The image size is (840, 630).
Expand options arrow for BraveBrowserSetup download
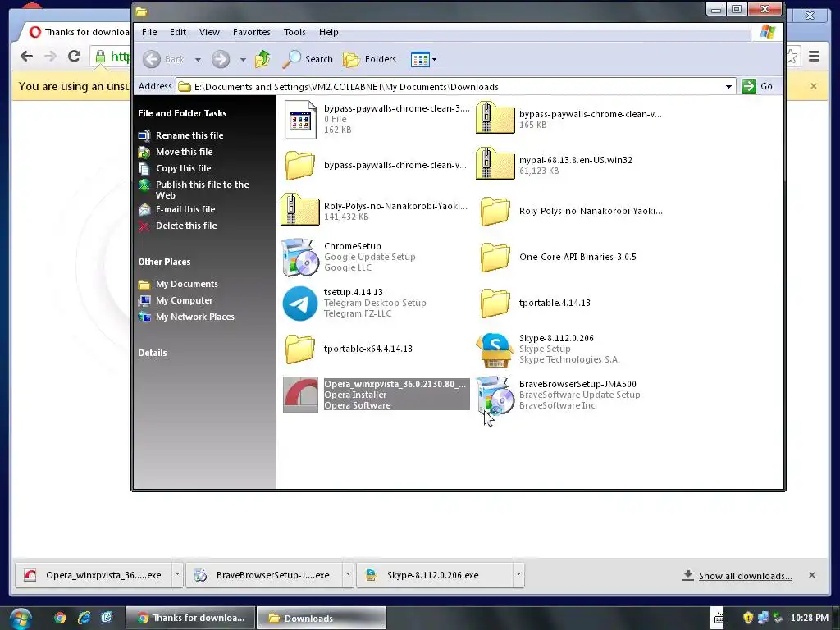click(348, 575)
